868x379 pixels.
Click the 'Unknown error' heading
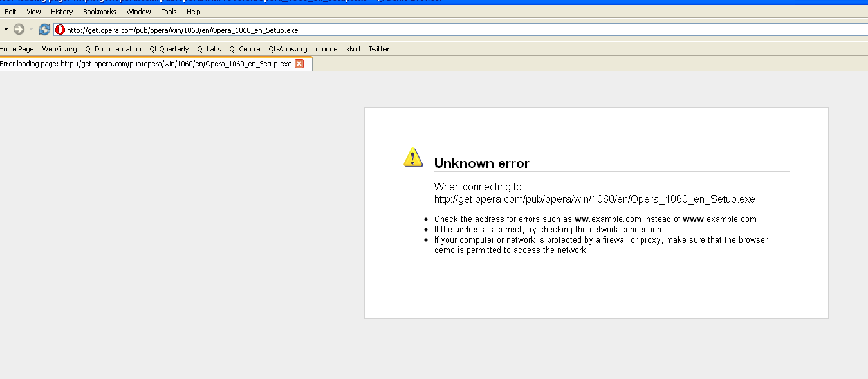(482, 163)
